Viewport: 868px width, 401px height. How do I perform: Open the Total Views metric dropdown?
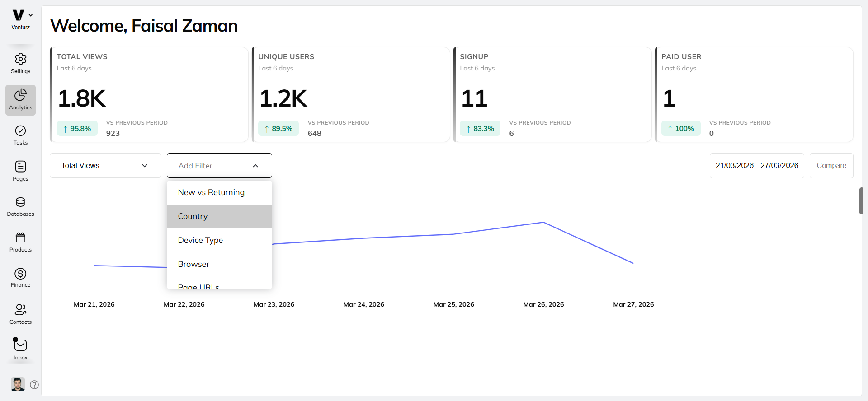(105, 166)
